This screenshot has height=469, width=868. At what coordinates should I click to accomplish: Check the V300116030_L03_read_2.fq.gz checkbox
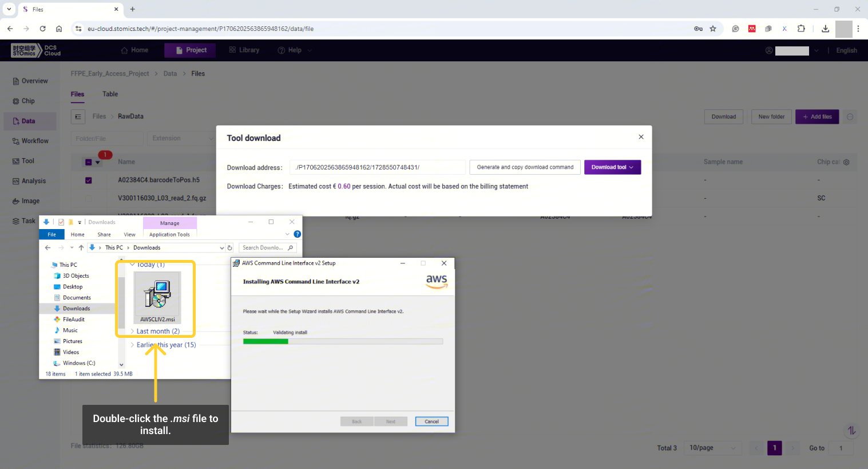[x=89, y=199]
